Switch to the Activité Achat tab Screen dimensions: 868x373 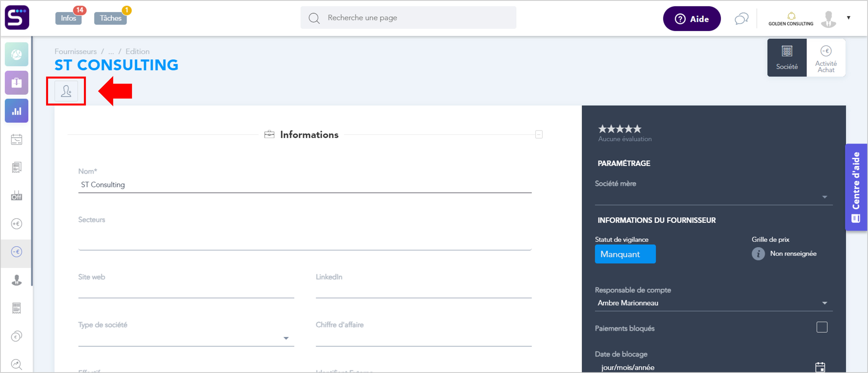(826, 57)
